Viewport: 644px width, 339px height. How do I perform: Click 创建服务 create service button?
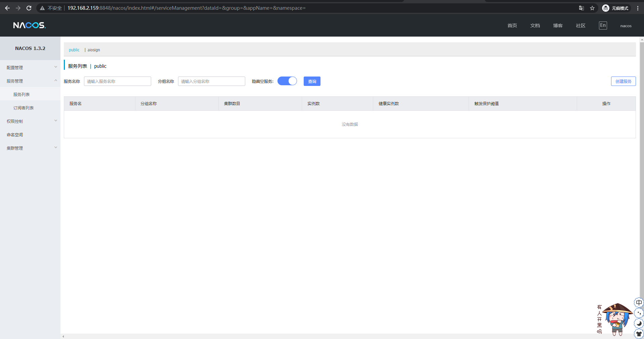(x=623, y=81)
